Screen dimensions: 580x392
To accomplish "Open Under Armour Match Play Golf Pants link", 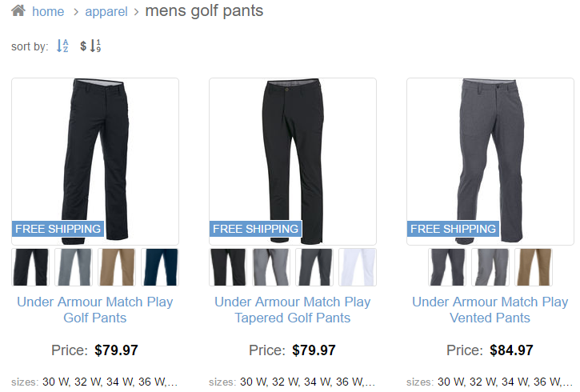I will (95, 310).
